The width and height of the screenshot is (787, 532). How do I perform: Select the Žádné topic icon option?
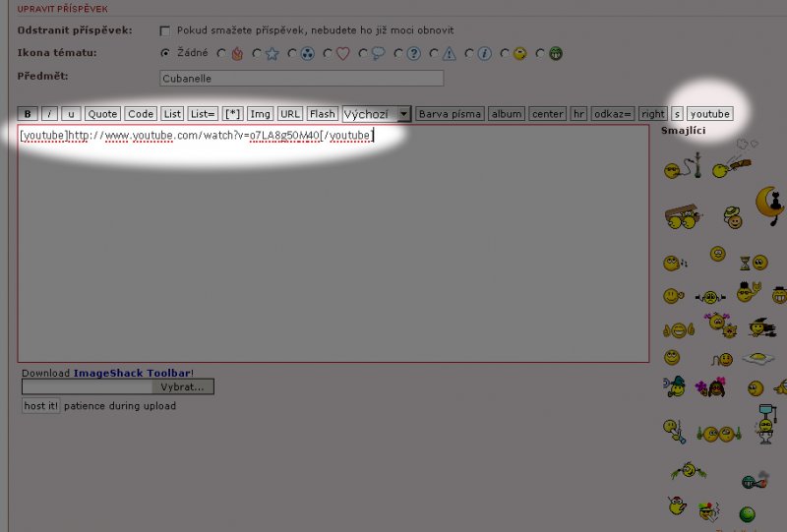coord(164,53)
